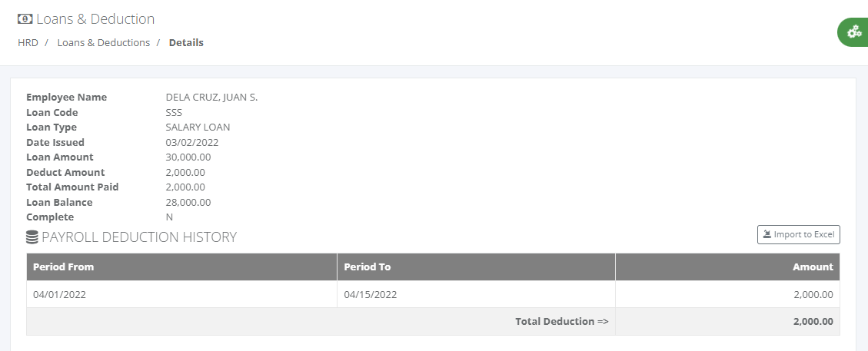This screenshot has width=868, height=351.
Task: Click the Total Deduction label row
Action: tap(321, 321)
